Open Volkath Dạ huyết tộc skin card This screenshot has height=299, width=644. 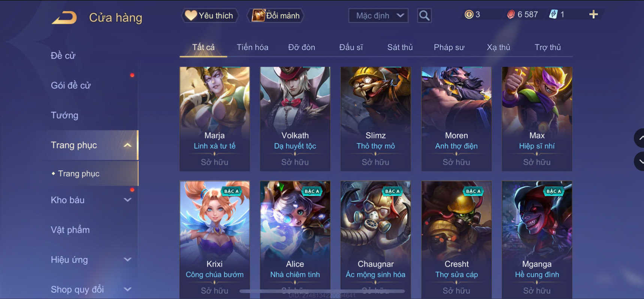point(295,119)
